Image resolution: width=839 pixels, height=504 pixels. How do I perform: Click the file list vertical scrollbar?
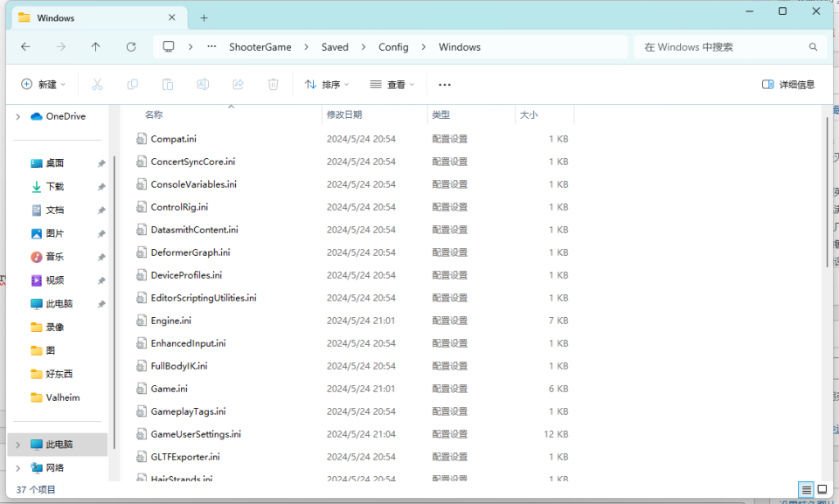828,193
